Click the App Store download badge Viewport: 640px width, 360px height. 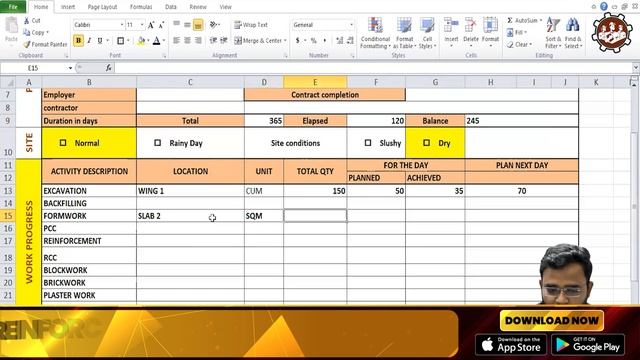511,345
